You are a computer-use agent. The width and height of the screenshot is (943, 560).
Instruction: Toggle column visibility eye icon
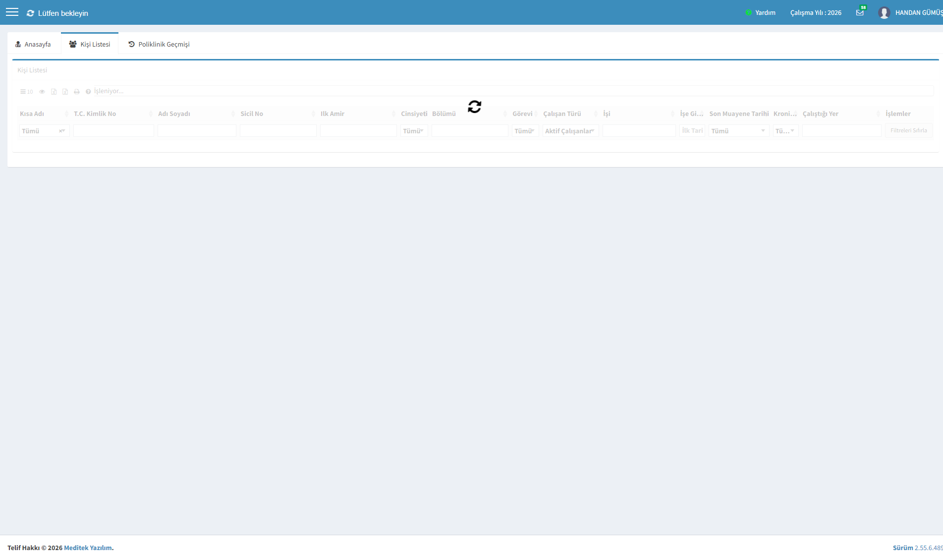click(x=42, y=92)
